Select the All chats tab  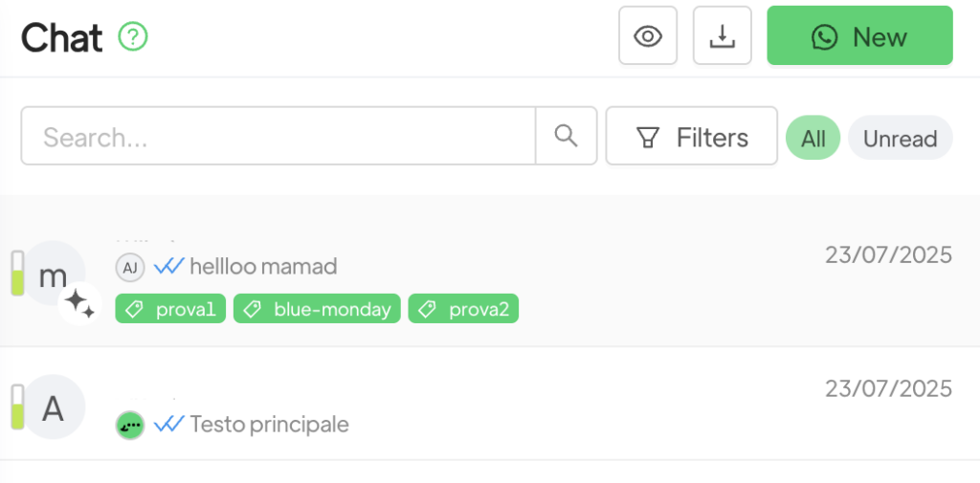[x=813, y=138]
